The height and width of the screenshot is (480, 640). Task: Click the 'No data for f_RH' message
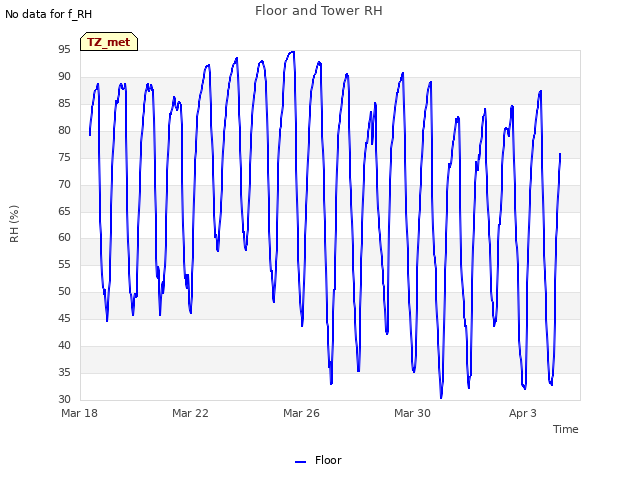tap(49, 14)
